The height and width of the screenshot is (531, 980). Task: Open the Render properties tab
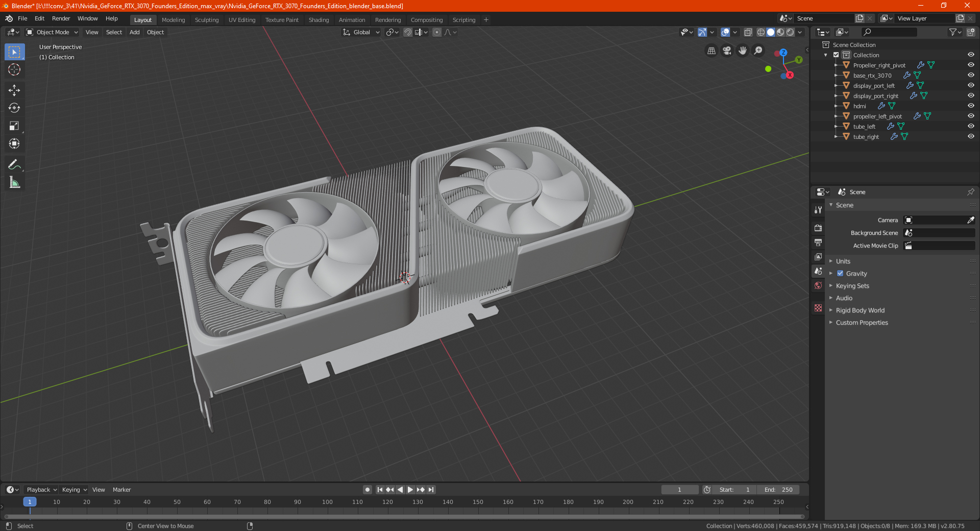tap(818, 228)
